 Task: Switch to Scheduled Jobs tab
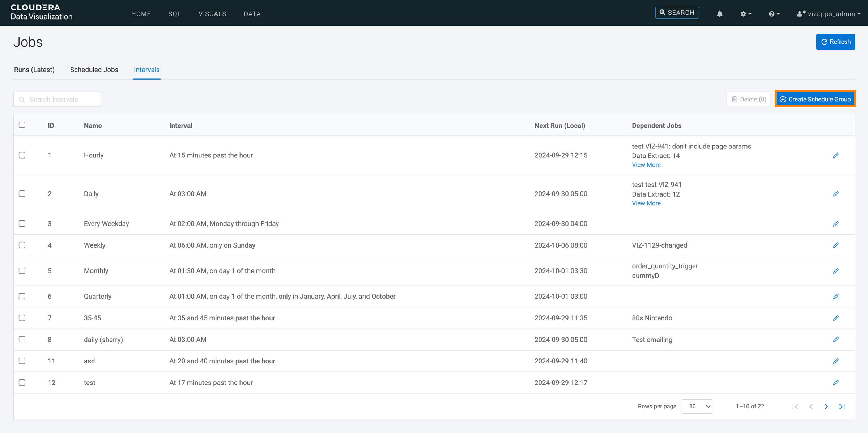tap(94, 70)
